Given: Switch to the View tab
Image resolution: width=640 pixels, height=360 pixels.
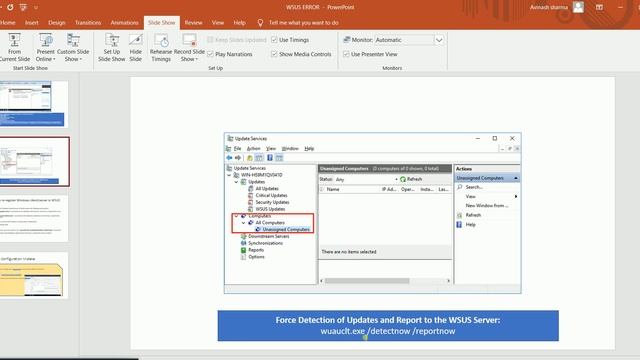Looking at the screenshot, I should pyautogui.click(x=218, y=22).
